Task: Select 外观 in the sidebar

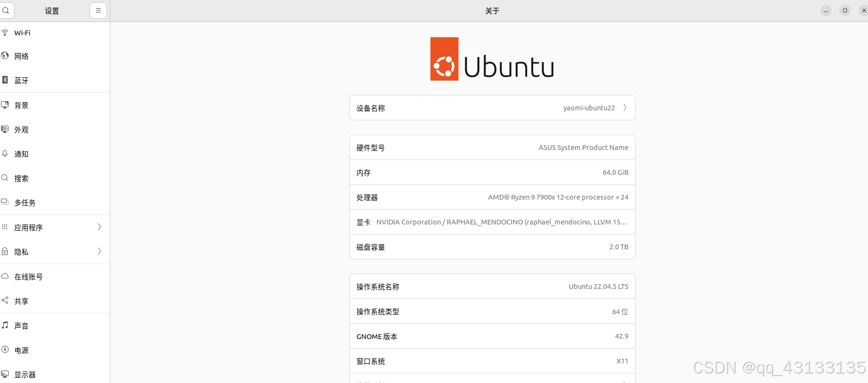Action: 55,130
